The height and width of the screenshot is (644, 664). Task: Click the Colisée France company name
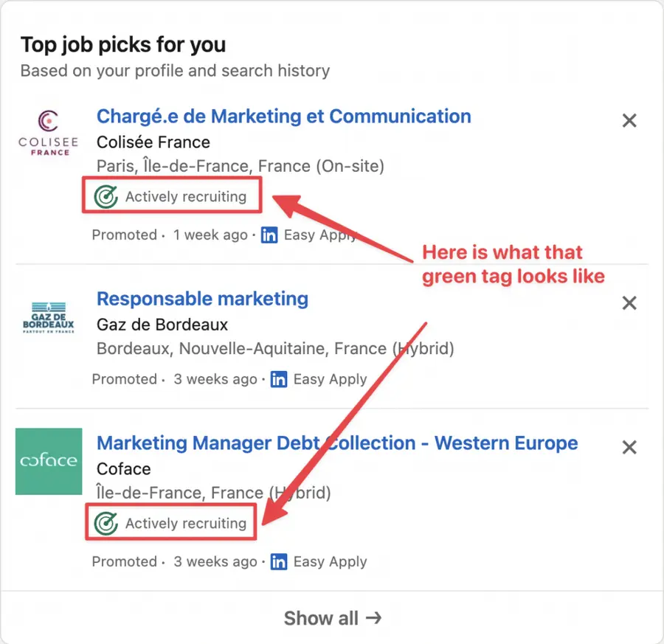point(153,142)
